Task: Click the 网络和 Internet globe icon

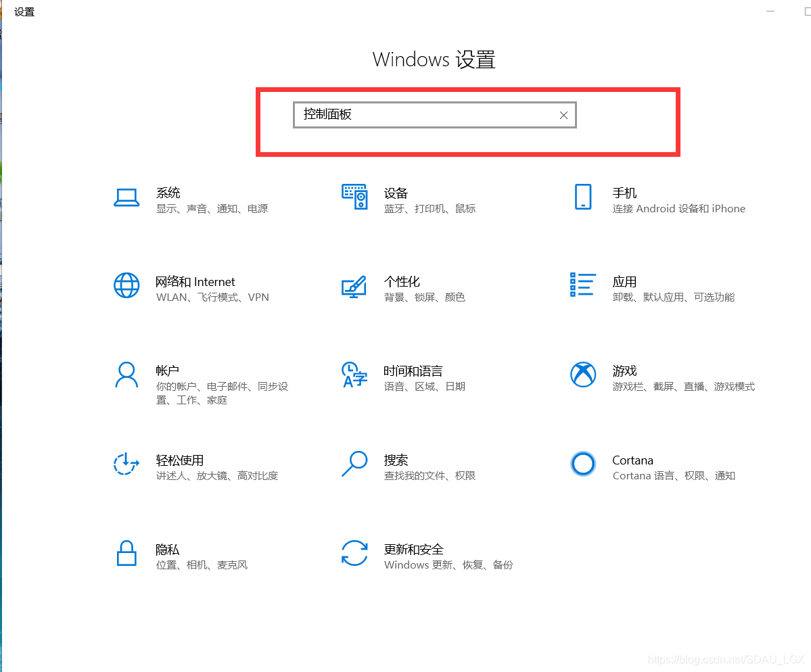Action: (x=126, y=285)
